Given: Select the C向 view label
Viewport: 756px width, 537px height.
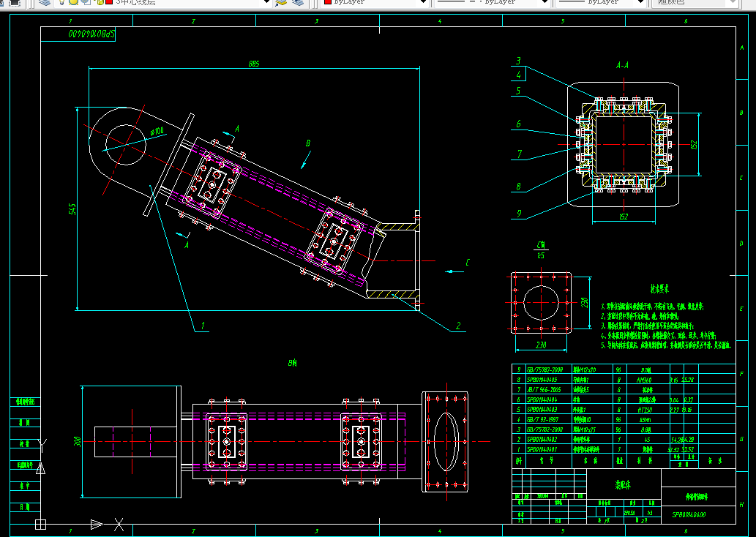Looking at the screenshot, I should point(541,245).
